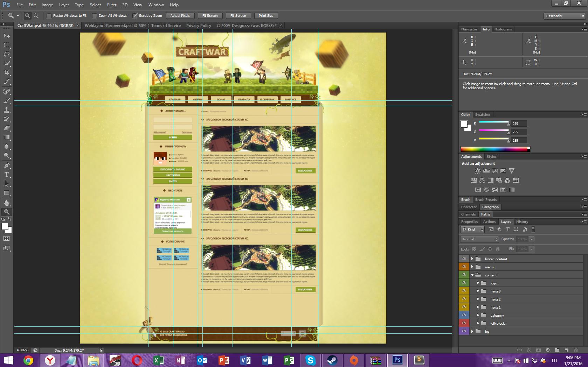Hide the menu layer group
This screenshot has width=588, height=367.
pyautogui.click(x=464, y=267)
